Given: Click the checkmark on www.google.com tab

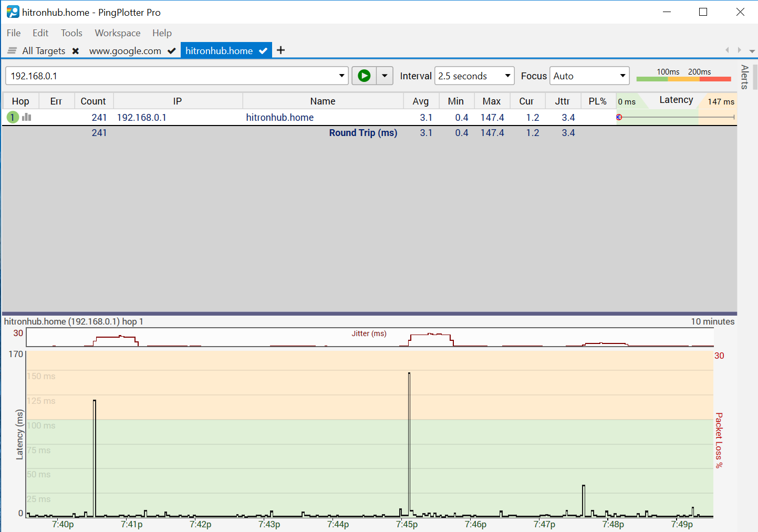Looking at the screenshot, I should (x=171, y=51).
